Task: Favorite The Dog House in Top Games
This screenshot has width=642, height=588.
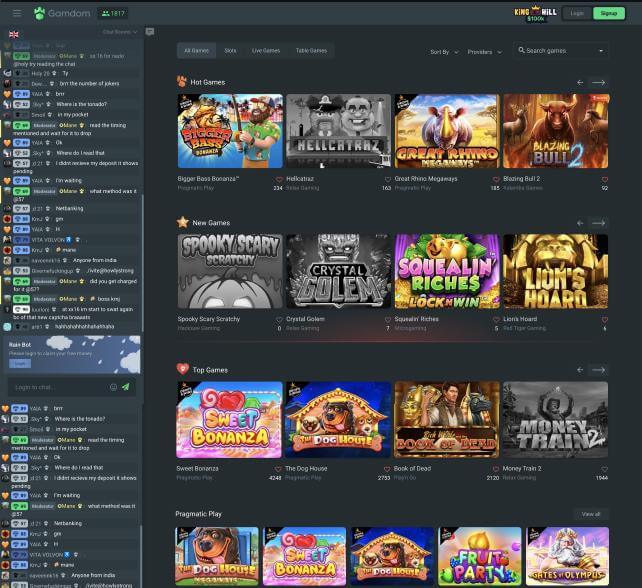Action: [x=387, y=469]
